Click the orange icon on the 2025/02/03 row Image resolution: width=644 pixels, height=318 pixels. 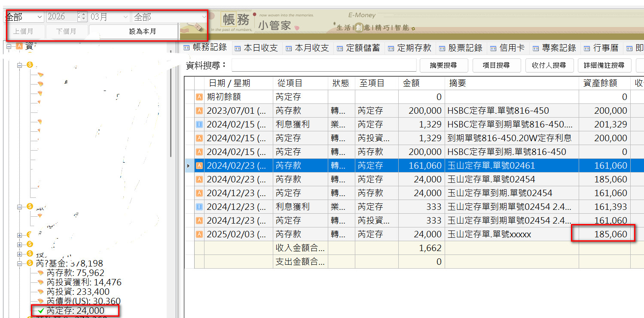pyautogui.click(x=199, y=234)
